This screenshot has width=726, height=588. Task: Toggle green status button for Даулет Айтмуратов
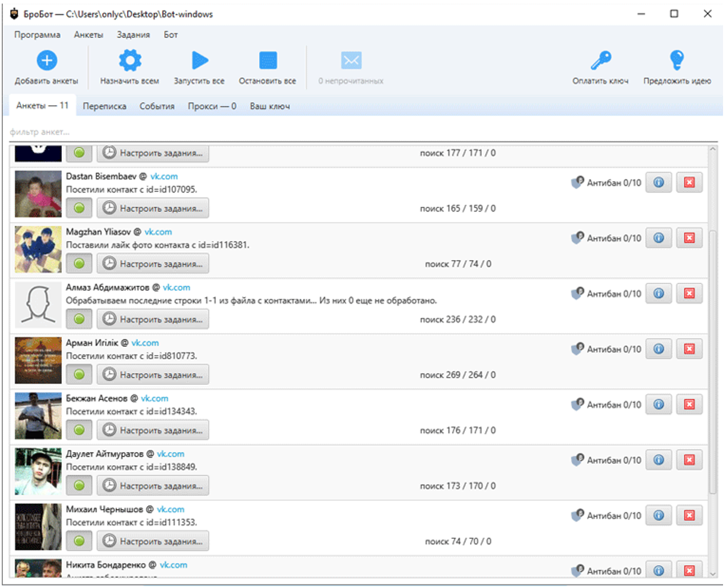79,486
